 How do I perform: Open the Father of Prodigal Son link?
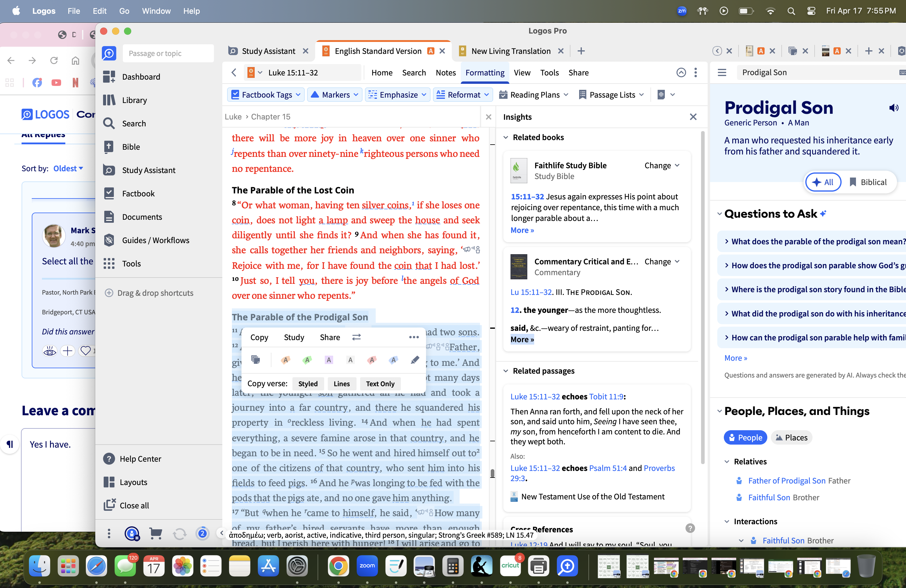(x=786, y=481)
